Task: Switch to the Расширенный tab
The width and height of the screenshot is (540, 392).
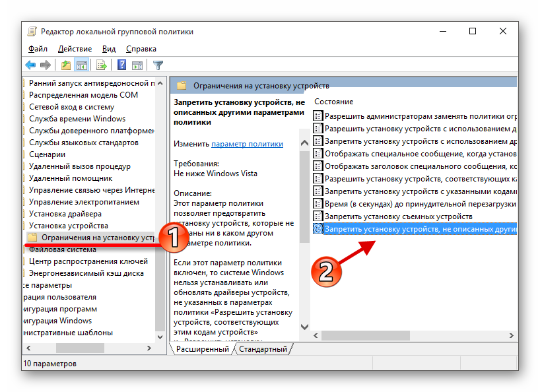Action: 203,349
